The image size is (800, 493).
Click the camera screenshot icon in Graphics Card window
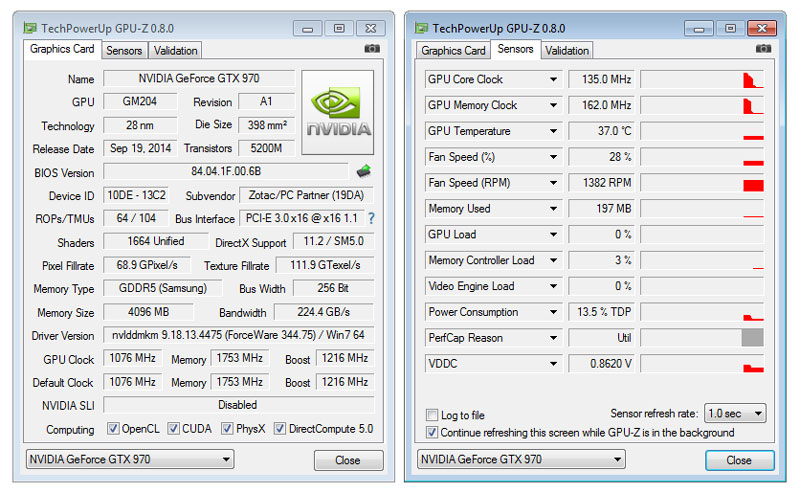(372, 48)
